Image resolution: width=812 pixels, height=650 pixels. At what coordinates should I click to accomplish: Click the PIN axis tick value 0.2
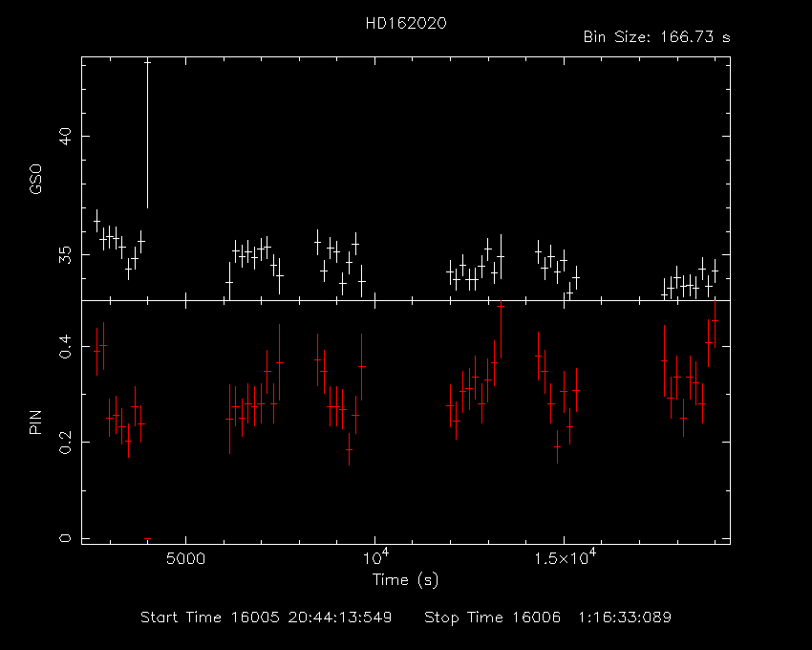point(65,443)
